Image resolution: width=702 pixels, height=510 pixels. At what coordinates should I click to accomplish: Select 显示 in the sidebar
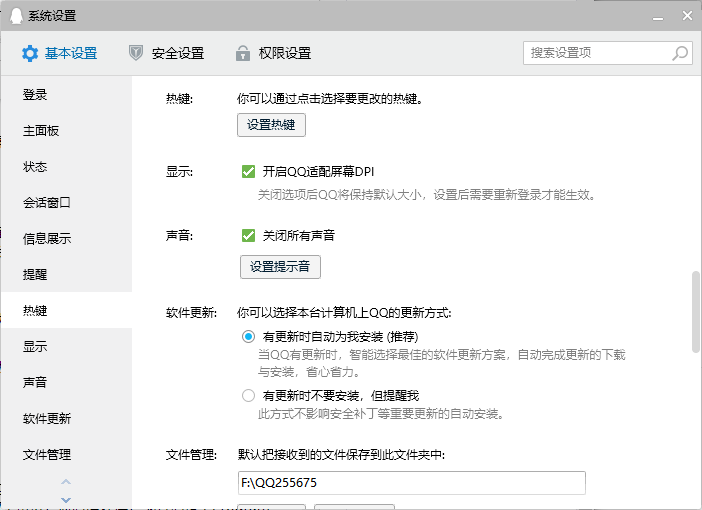(x=67, y=347)
